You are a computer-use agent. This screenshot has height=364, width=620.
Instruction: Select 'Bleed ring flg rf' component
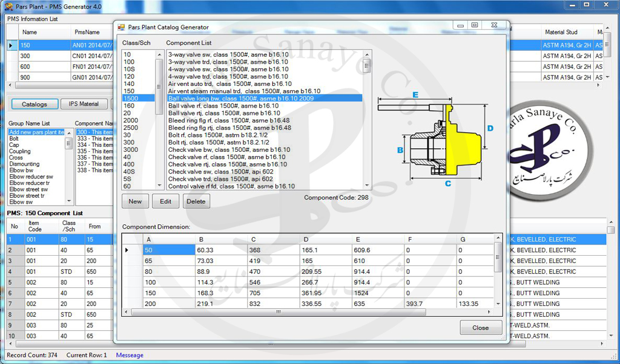coord(265,120)
